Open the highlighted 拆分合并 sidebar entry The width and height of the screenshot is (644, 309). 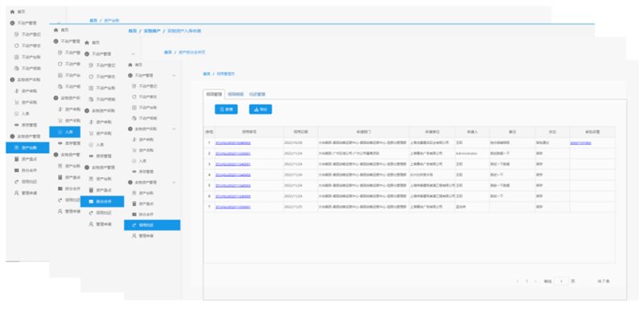pyautogui.click(x=102, y=201)
